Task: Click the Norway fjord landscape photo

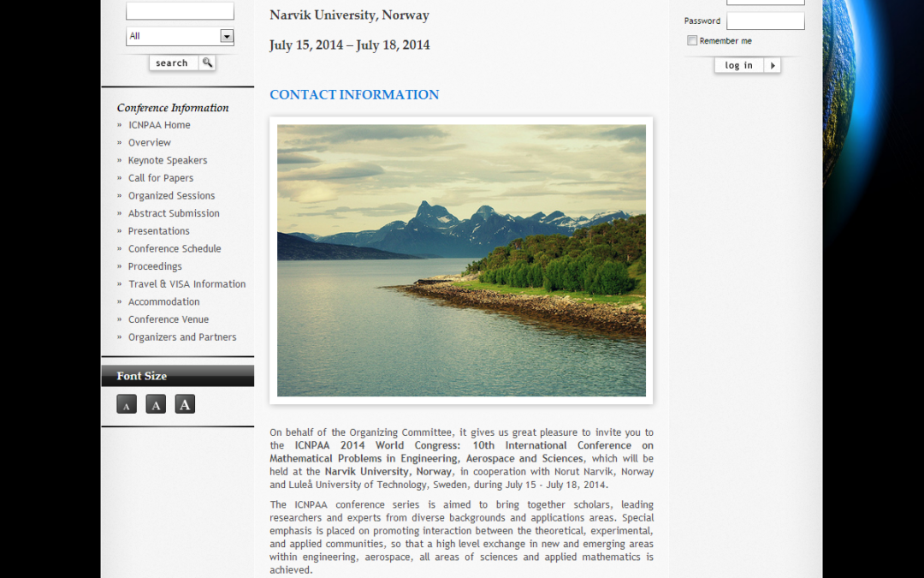Action: [x=461, y=260]
